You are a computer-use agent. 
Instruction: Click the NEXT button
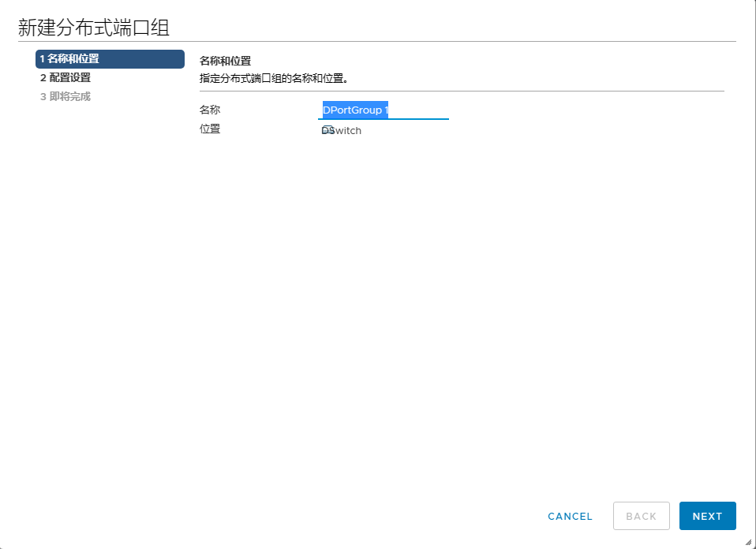point(707,516)
